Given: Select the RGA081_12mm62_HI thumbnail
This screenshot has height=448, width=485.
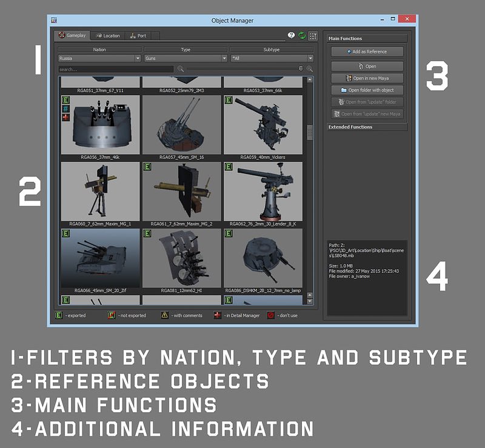Looking at the screenshot, I should [x=181, y=258].
